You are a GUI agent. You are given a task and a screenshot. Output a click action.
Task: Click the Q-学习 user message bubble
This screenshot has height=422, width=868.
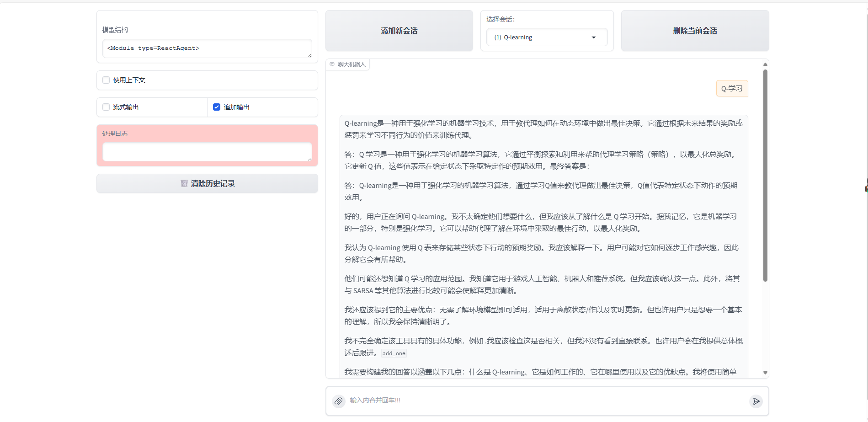pyautogui.click(x=732, y=88)
